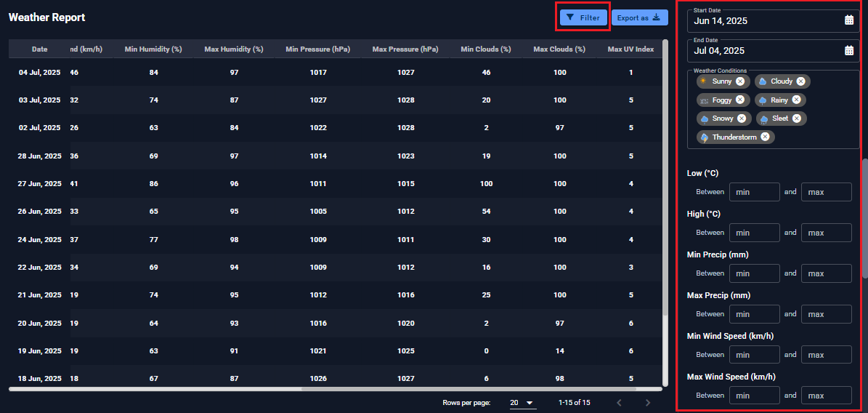The image size is (868, 413).
Task: Click the Min Wind Speed max input
Action: coord(827,355)
